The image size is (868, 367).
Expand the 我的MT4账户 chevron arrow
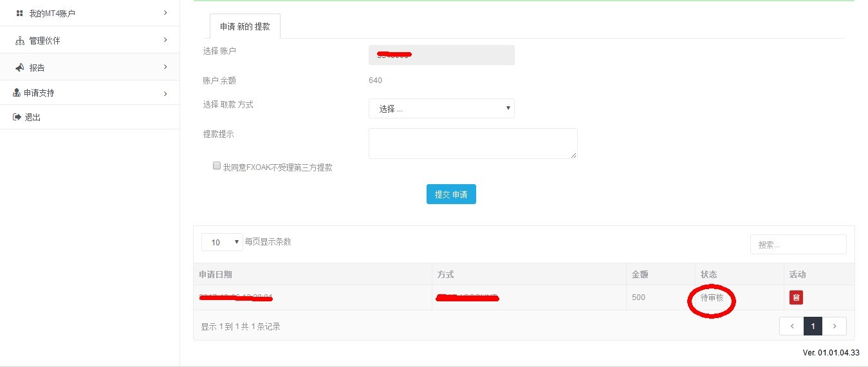pos(165,13)
